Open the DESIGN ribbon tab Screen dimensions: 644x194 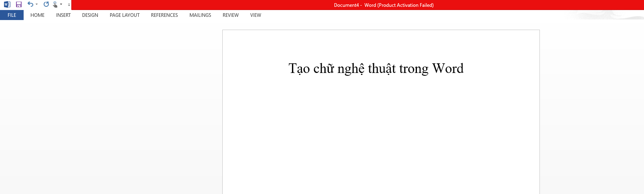point(90,15)
